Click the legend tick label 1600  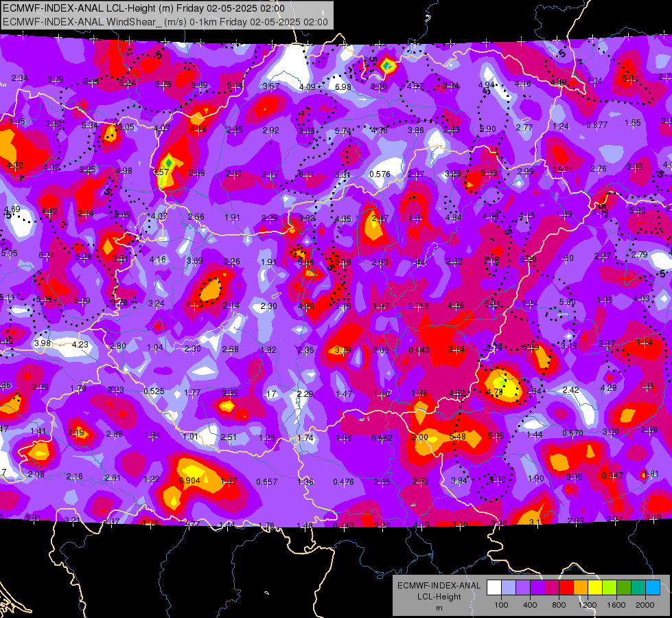tap(616, 605)
